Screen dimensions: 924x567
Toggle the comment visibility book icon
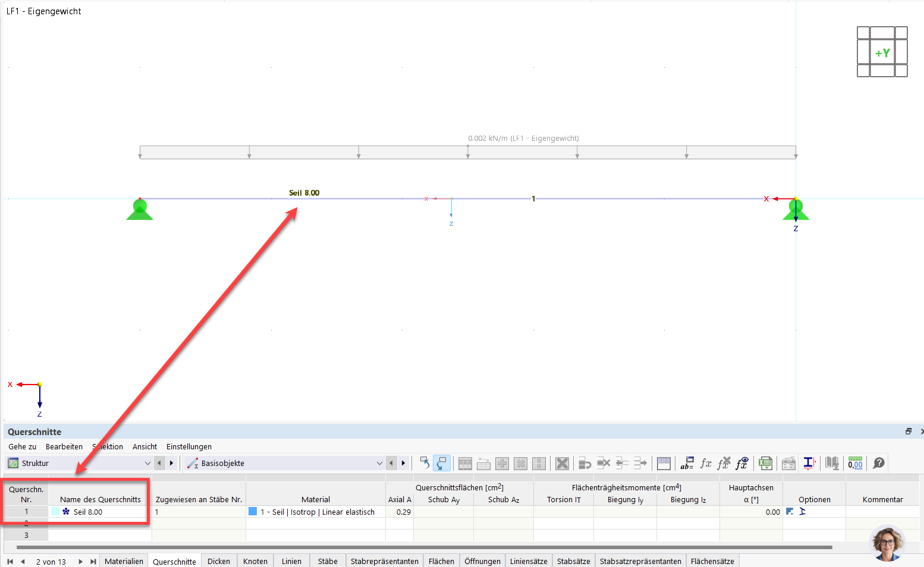(832, 463)
